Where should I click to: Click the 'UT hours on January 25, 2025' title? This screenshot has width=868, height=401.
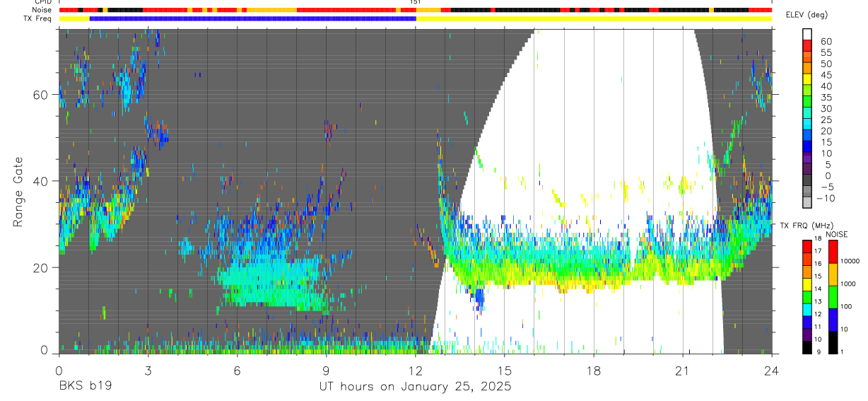point(414,387)
